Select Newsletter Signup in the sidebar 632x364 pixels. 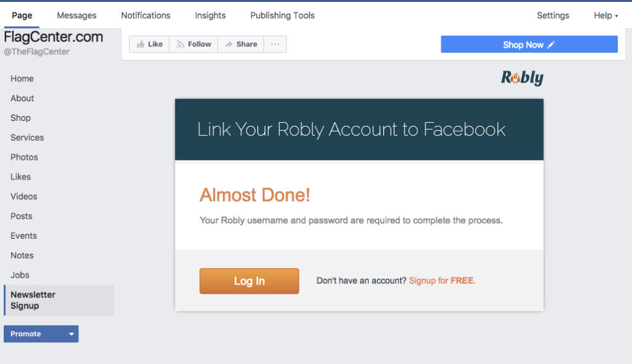(x=33, y=300)
